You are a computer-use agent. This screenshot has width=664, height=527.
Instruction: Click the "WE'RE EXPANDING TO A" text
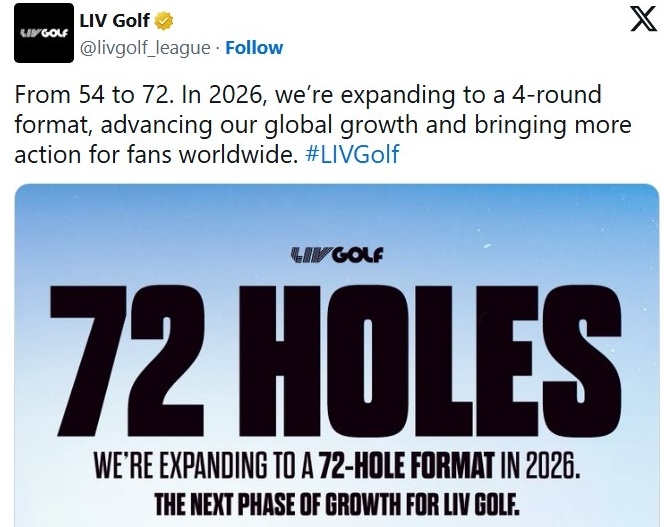(x=201, y=466)
